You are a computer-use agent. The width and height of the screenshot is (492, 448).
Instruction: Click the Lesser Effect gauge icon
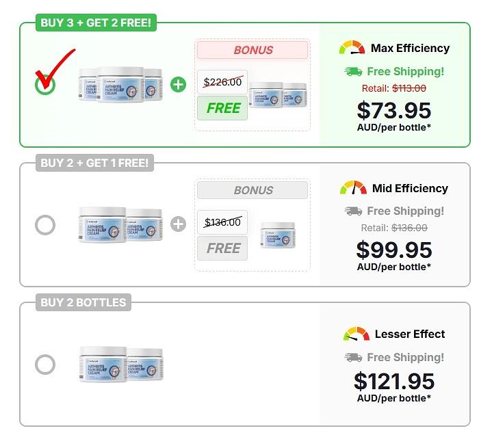[x=356, y=334]
